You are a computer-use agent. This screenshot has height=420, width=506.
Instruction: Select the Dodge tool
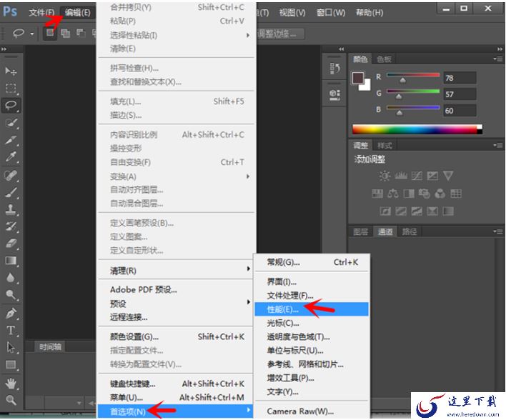tap(11, 294)
